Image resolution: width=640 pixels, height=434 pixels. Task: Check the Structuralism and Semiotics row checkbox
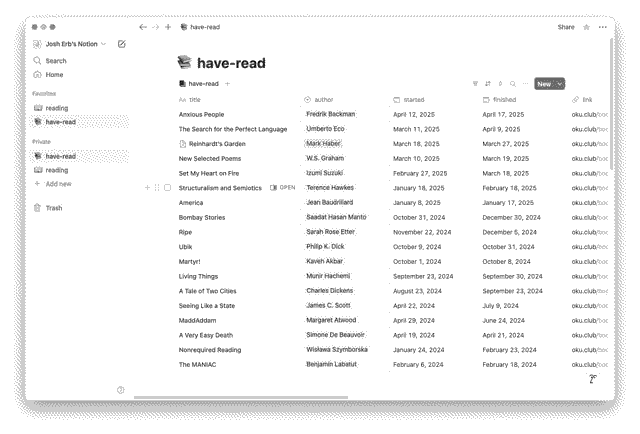tap(167, 188)
